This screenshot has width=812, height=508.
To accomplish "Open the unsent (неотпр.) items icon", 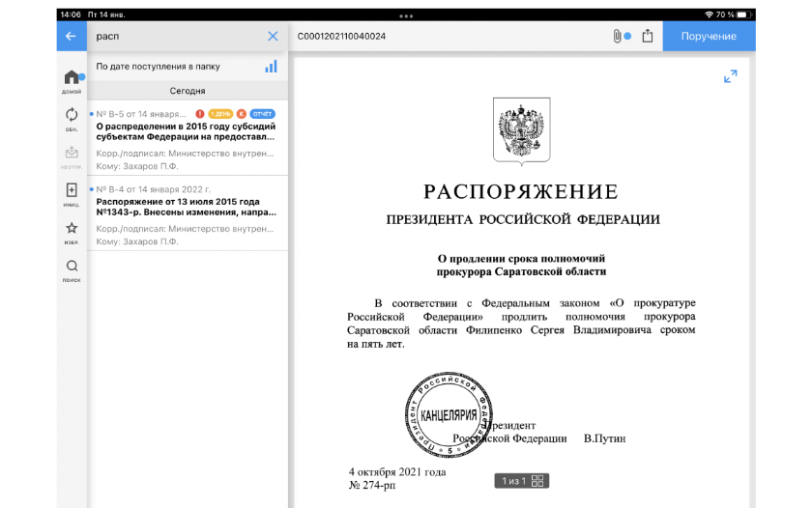I will coord(72,155).
